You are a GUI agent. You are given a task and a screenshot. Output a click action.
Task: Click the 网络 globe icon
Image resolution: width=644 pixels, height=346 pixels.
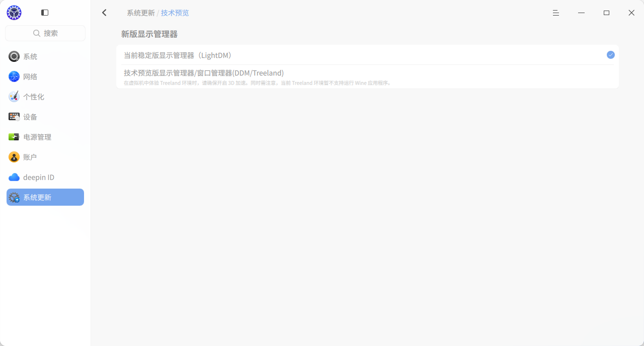point(14,76)
